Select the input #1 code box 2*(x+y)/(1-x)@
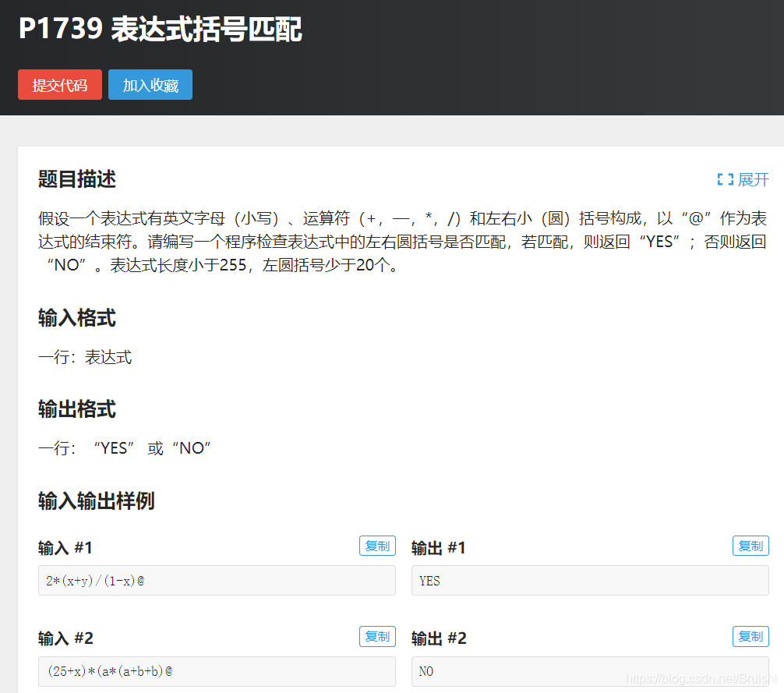This screenshot has height=693, width=784. [217, 581]
